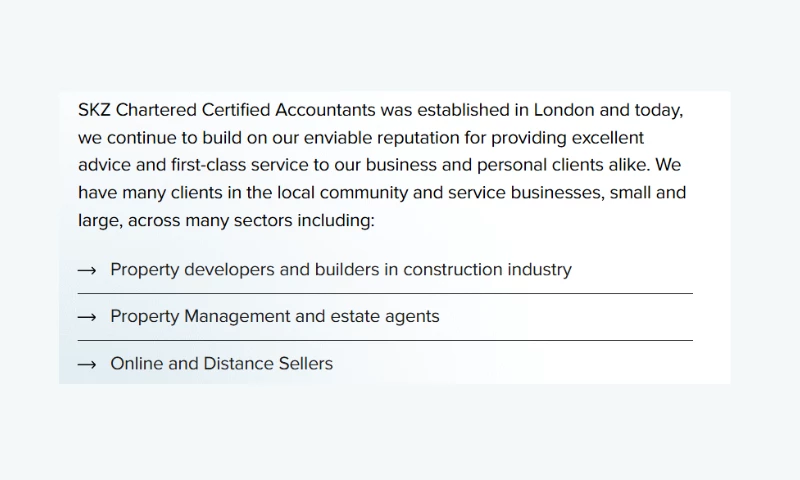Click the arrow icon beside Property developers
This screenshot has height=480, width=800.
click(87, 270)
